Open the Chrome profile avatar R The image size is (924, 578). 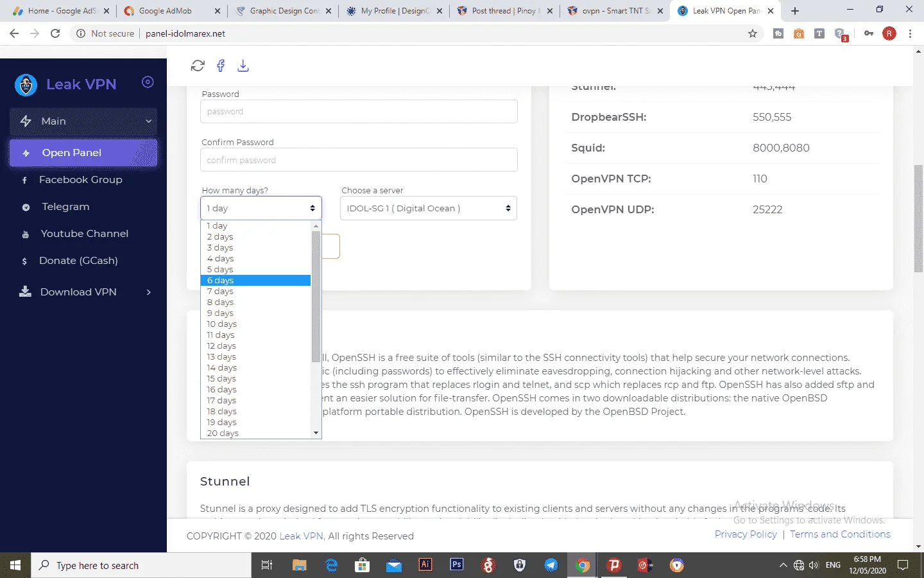pos(889,33)
